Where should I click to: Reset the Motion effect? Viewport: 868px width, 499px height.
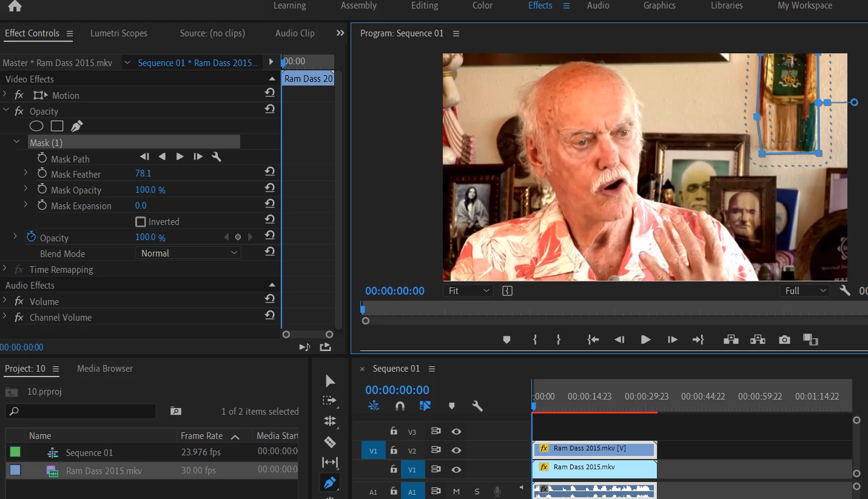270,93
